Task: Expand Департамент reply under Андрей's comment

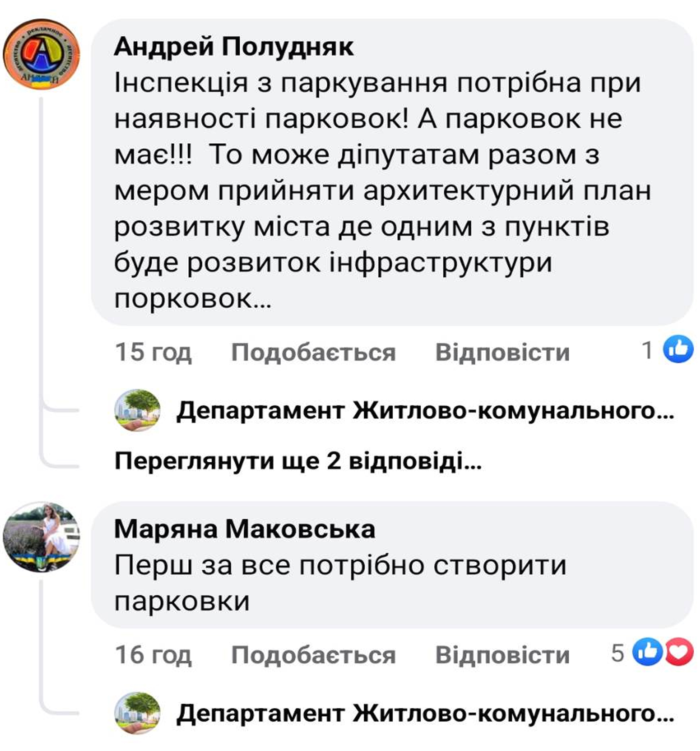Action: pyautogui.click(x=425, y=411)
